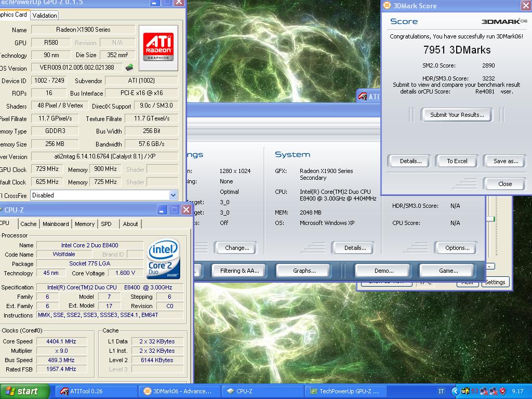Screen dimensions: 532x399
Task: Close the CPU-Z window
Action: pyautogui.click(x=187, y=210)
